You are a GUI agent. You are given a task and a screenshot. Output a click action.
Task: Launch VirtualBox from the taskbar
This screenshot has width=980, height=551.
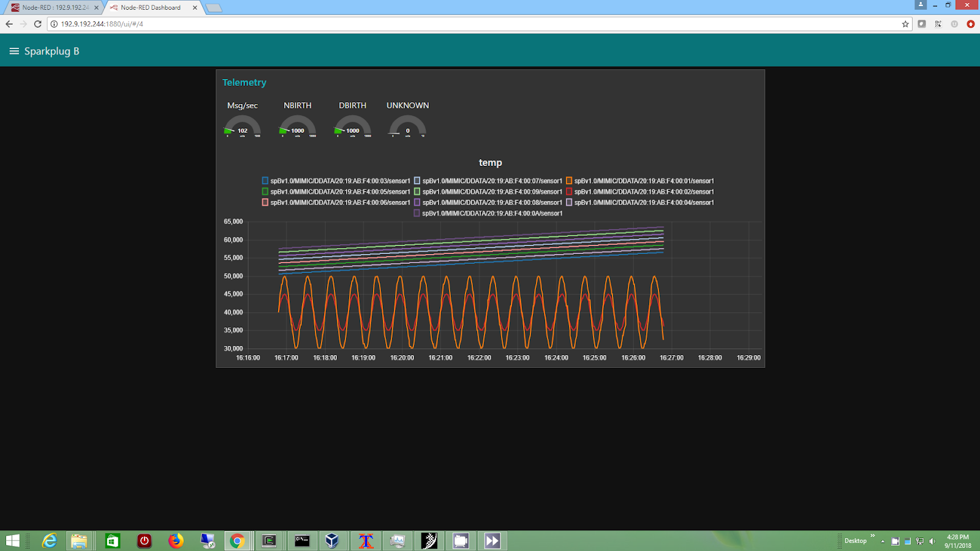pyautogui.click(x=333, y=541)
